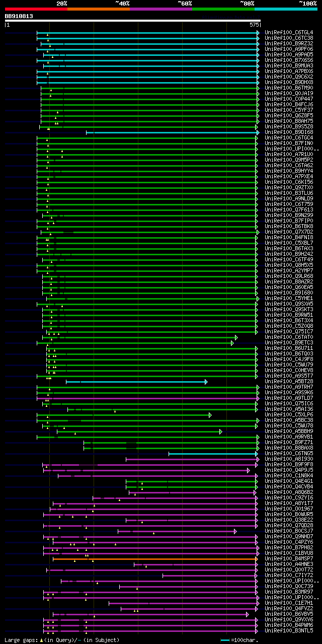Click the cyan ~100% legend segment

click(286, 9)
